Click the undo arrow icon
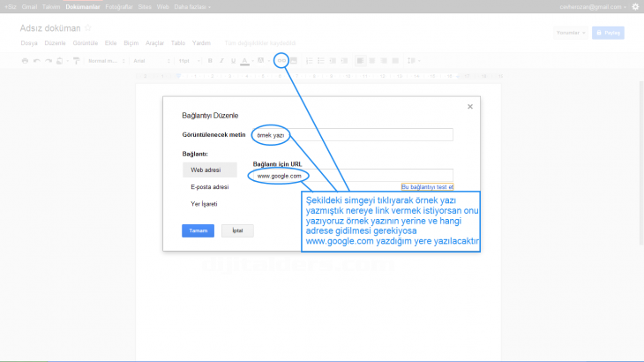 (36, 60)
